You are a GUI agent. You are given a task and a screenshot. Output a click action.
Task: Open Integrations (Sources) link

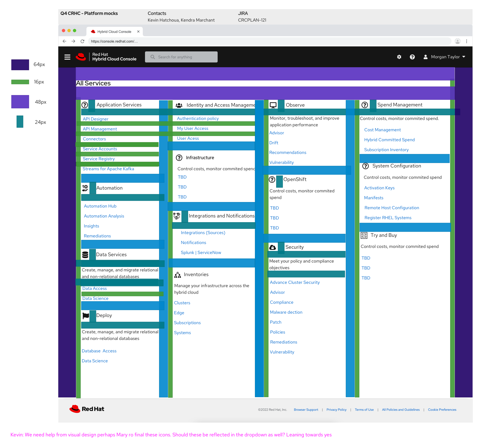tap(203, 232)
